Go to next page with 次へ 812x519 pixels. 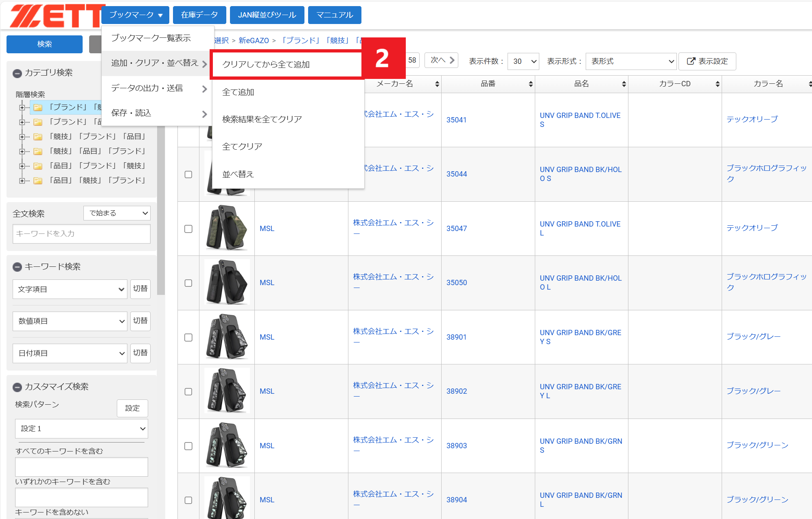pos(442,60)
